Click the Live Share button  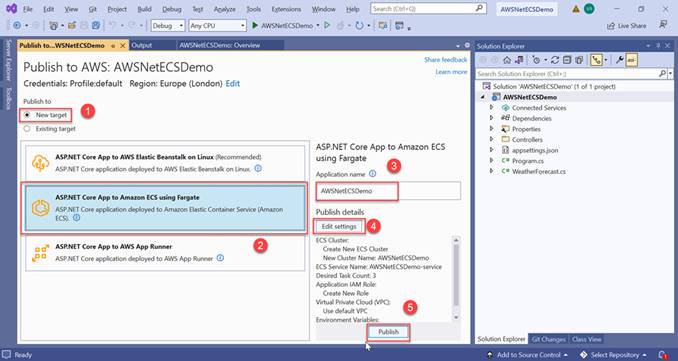point(627,26)
